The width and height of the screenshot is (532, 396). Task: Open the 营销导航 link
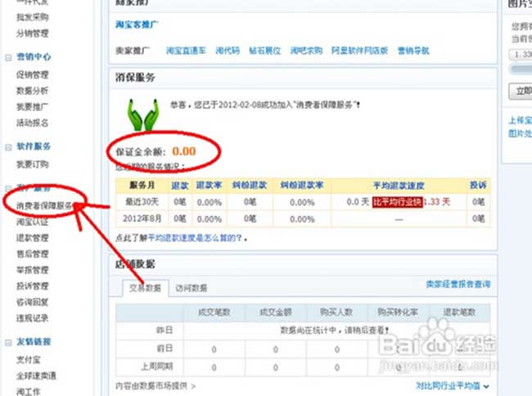click(x=413, y=51)
